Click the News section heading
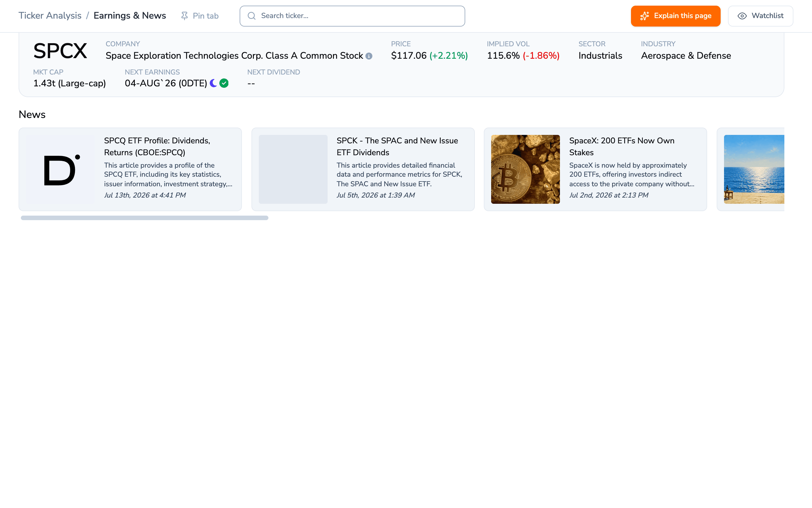Viewport: 812px width, 508px height. tap(32, 115)
